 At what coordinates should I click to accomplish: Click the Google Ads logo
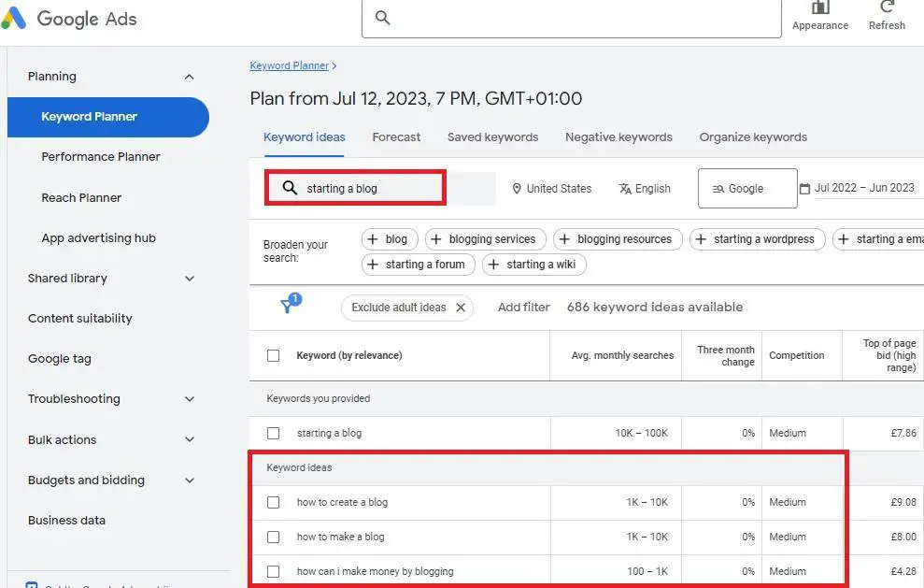click(x=69, y=19)
